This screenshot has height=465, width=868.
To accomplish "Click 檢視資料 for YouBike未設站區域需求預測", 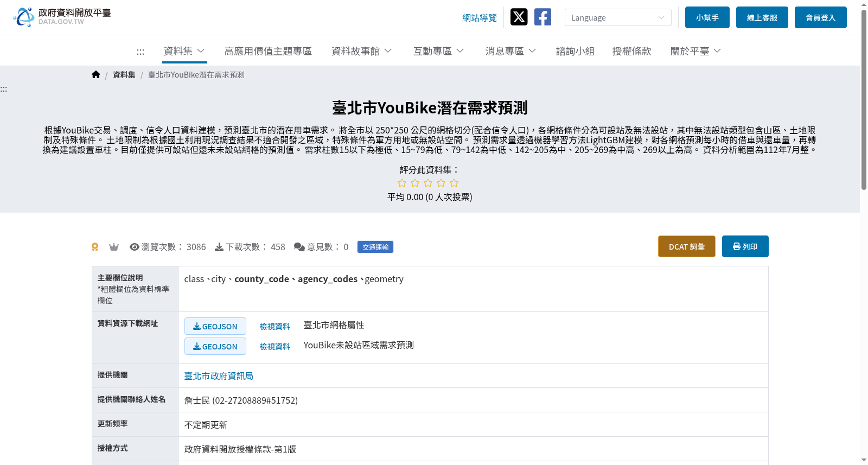I will (275, 346).
